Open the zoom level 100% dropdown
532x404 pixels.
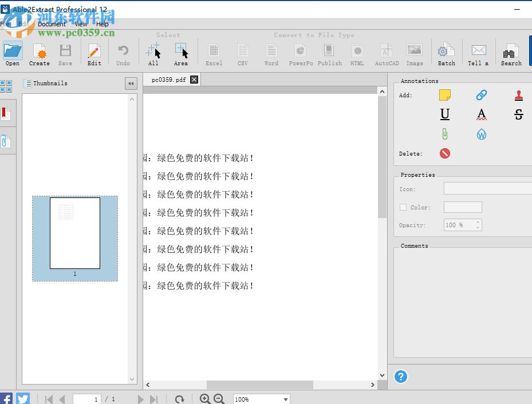click(285, 399)
